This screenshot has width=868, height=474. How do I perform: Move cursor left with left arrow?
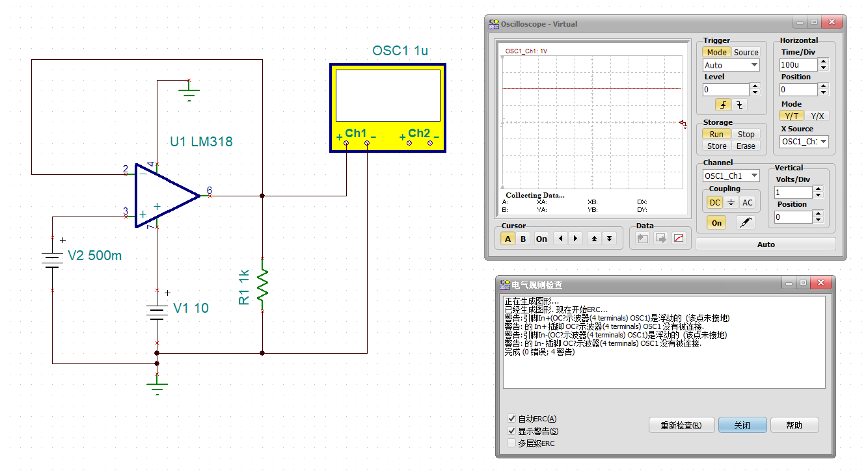point(561,239)
